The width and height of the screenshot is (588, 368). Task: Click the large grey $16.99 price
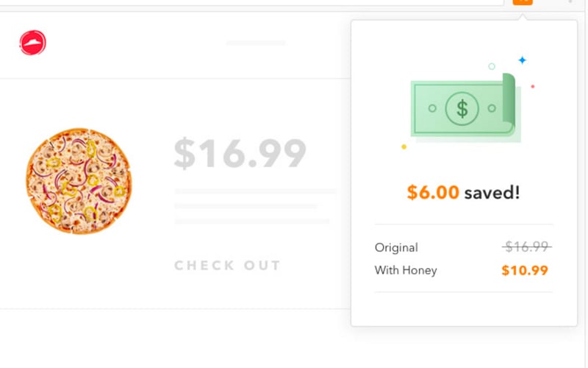(240, 153)
